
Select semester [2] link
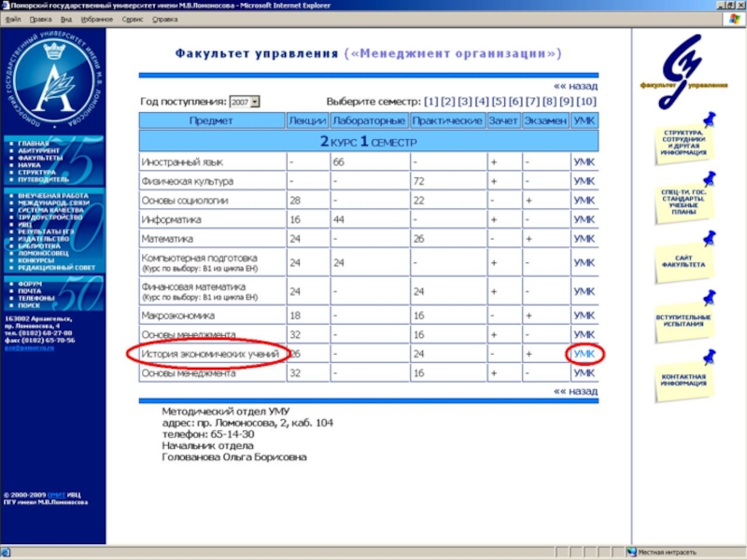[448, 102]
